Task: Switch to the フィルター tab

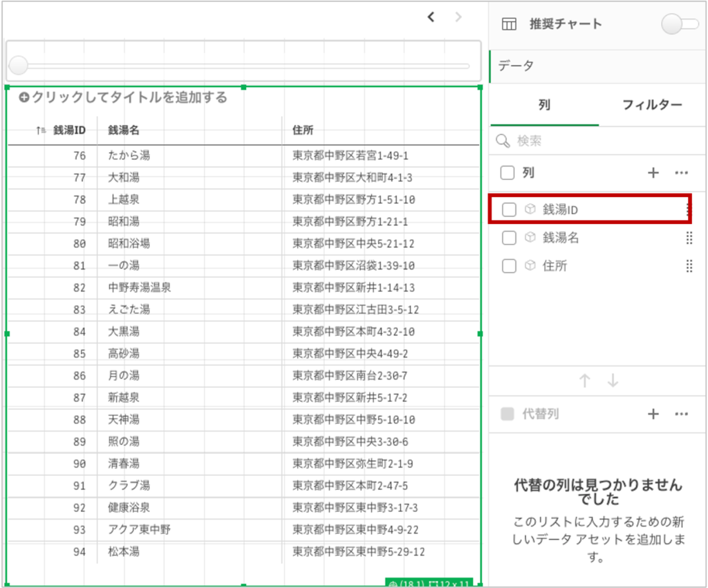Action: click(652, 105)
